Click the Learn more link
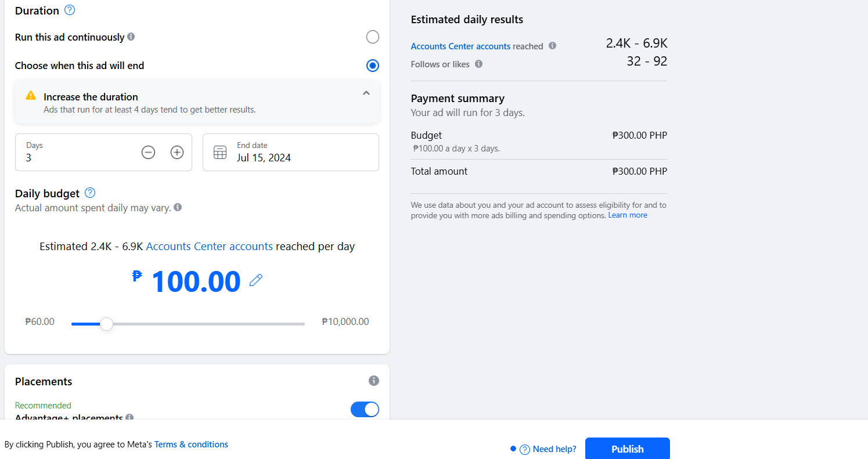868x459 pixels. pos(628,215)
